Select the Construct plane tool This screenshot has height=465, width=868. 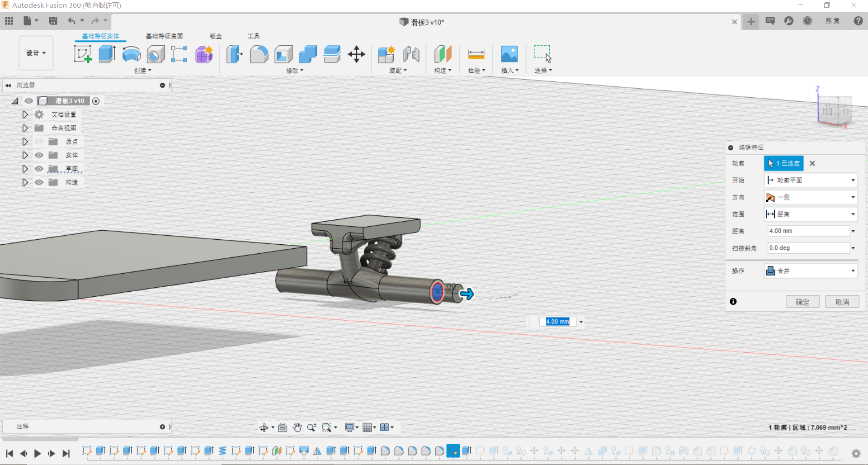tap(443, 54)
